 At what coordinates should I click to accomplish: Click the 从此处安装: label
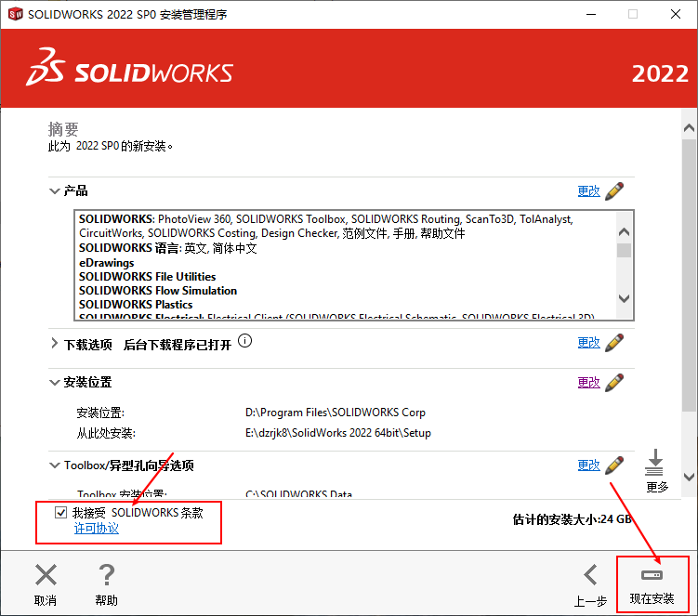106,433
